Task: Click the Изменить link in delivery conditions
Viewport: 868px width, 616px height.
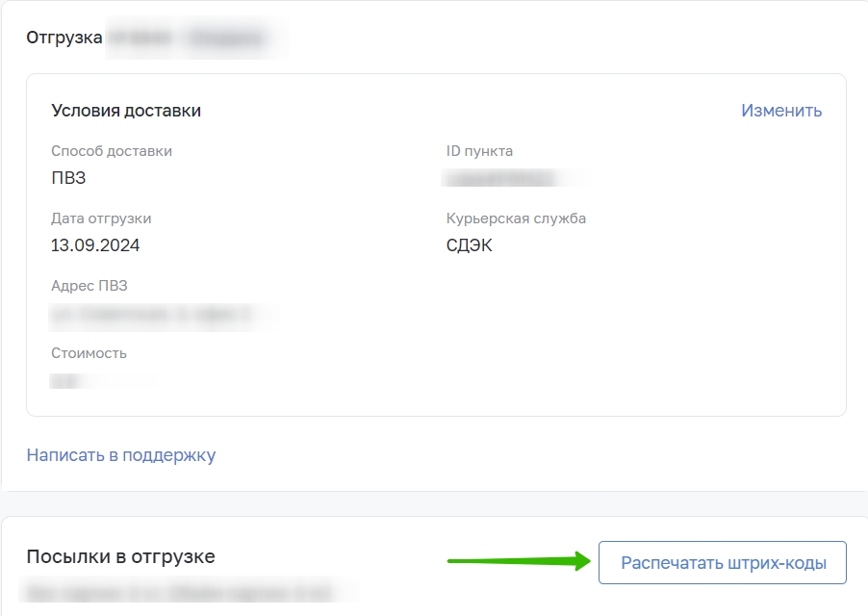Action: 781,111
